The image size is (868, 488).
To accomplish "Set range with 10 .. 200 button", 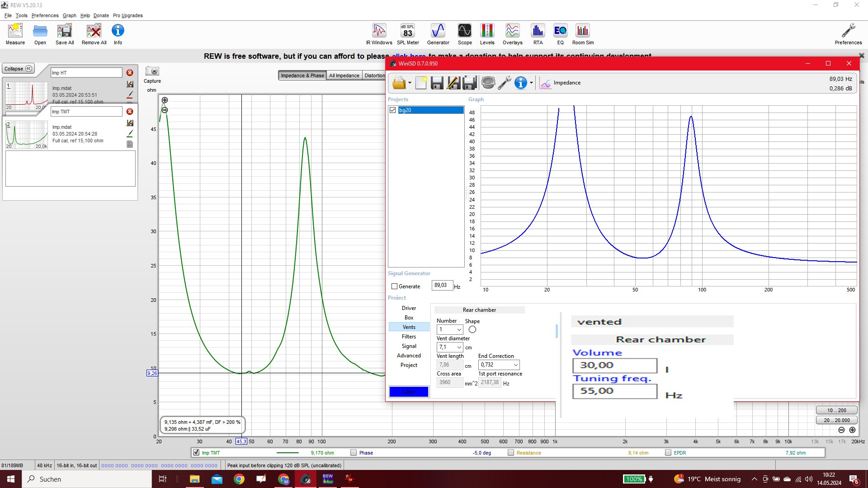I will point(836,410).
